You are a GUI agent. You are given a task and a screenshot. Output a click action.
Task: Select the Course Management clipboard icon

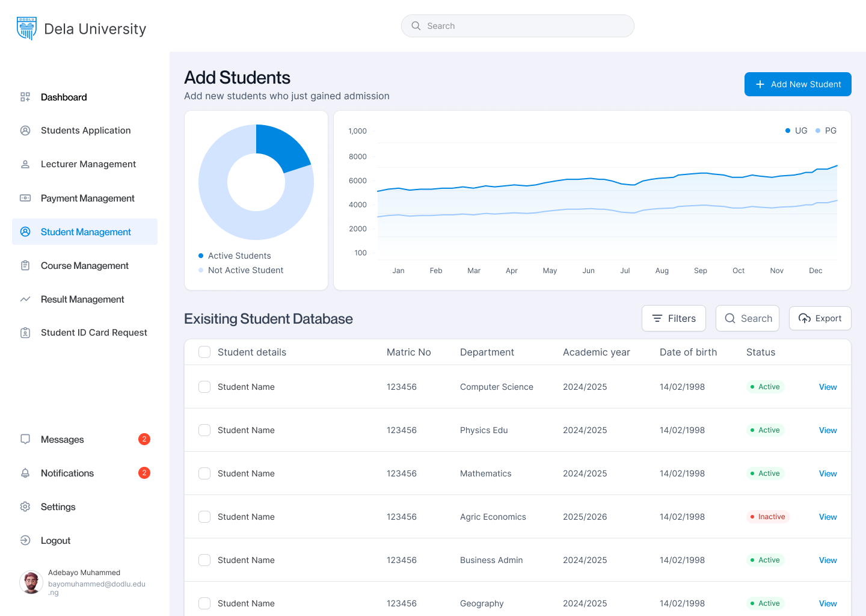pos(25,265)
